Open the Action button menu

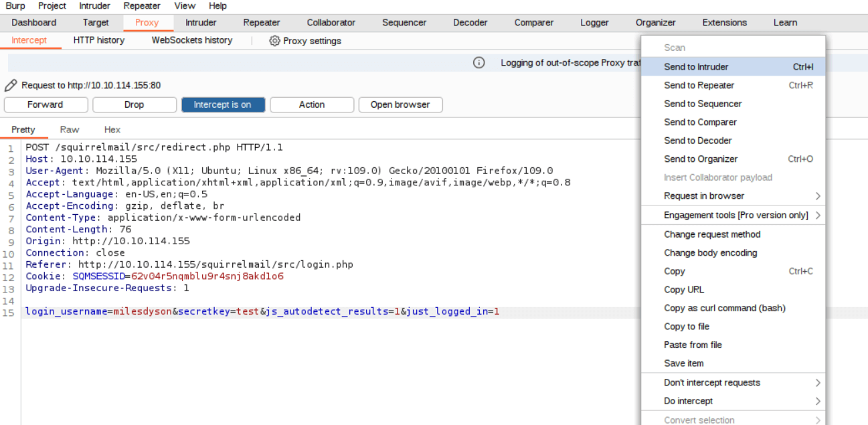(312, 105)
